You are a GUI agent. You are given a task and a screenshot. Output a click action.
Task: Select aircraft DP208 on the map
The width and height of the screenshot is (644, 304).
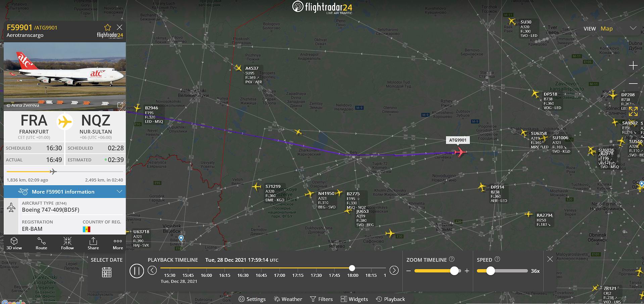(613, 95)
